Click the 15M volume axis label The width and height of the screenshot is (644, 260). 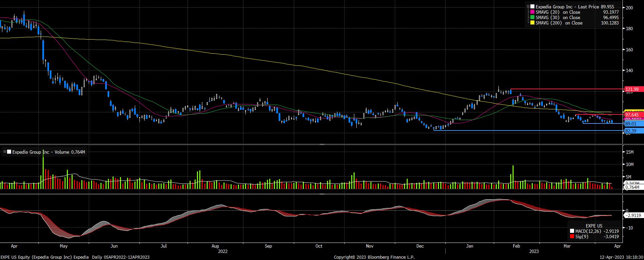coord(630,152)
